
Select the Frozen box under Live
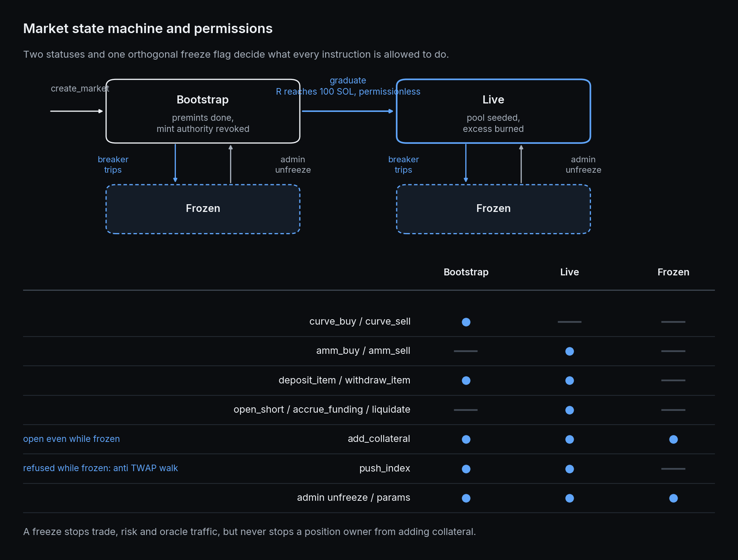pyautogui.click(x=493, y=209)
